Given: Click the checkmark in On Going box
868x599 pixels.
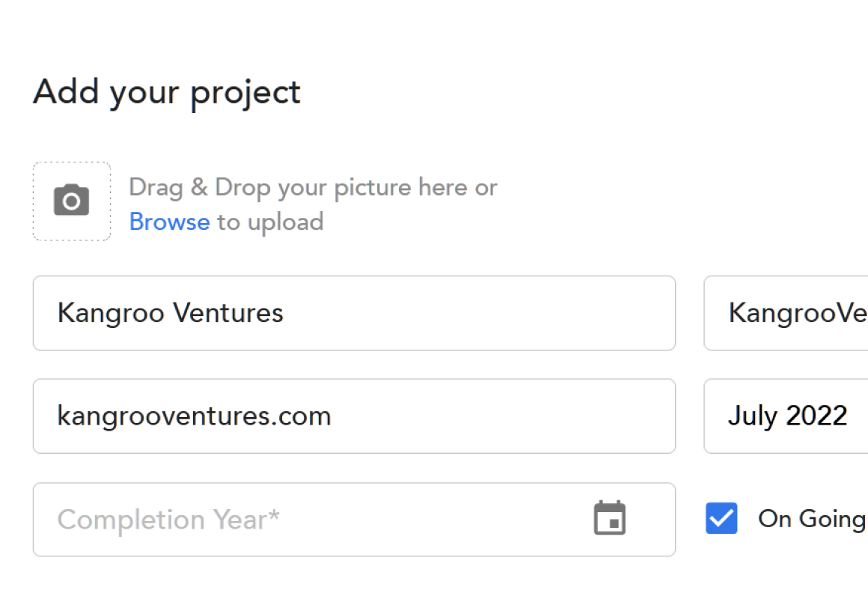Looking at the screenshot, I should point(721,518).
